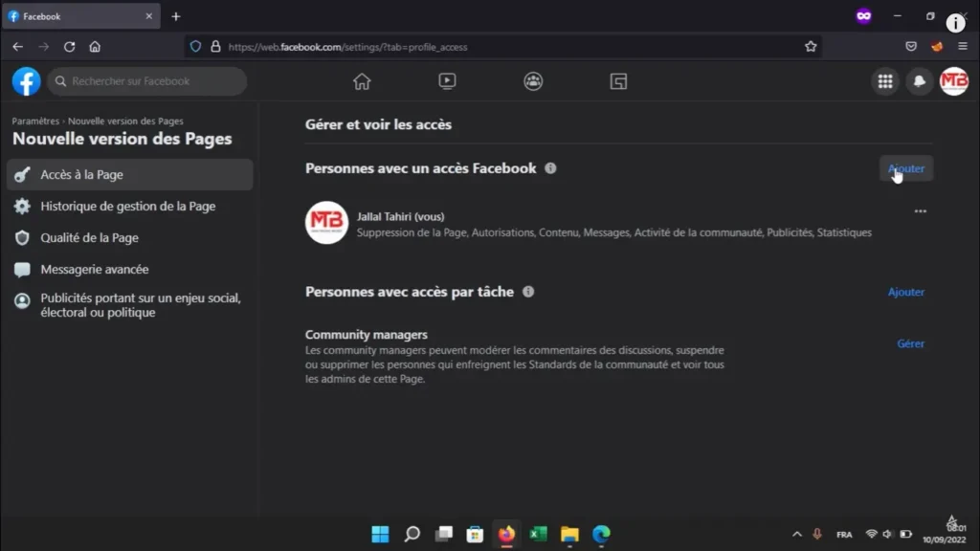Show hidden system tray icons chevron
980x551 pixels.
[x=797, y=534]
